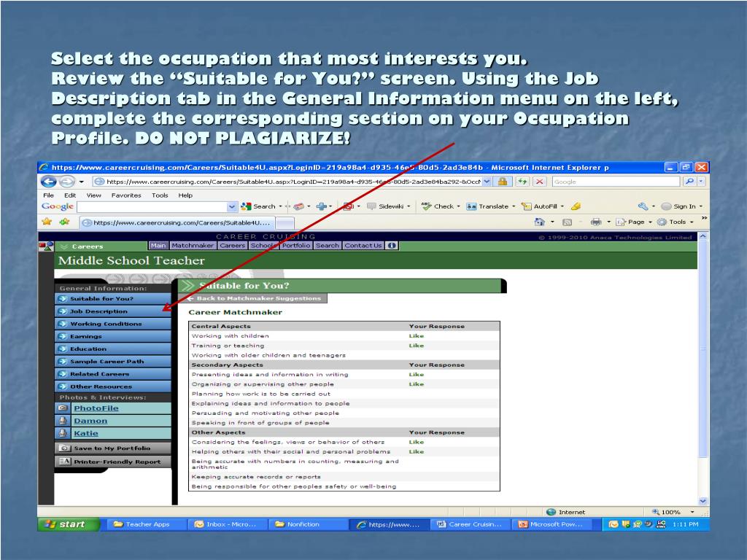Open the File menu

[x=49, y=195]
